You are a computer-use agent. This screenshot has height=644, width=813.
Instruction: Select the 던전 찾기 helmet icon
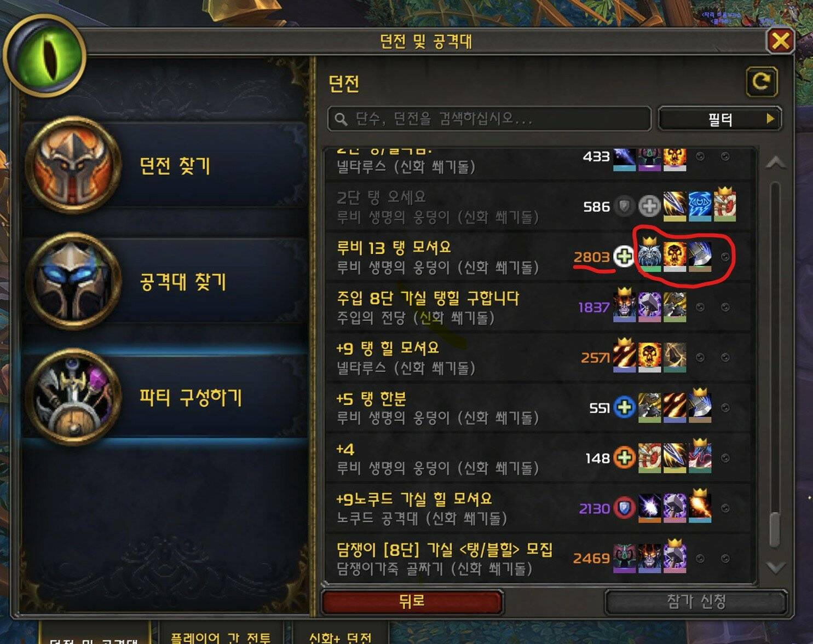point(73,164)
